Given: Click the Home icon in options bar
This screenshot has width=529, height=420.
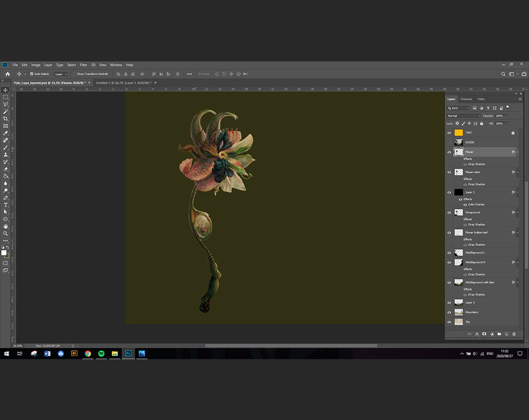Looking at the screenshot, I should pos(7,74).
